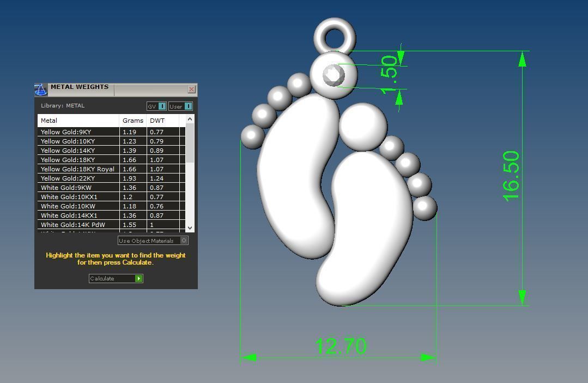
Task: Click the DWT column header
Action: [163, 121]
